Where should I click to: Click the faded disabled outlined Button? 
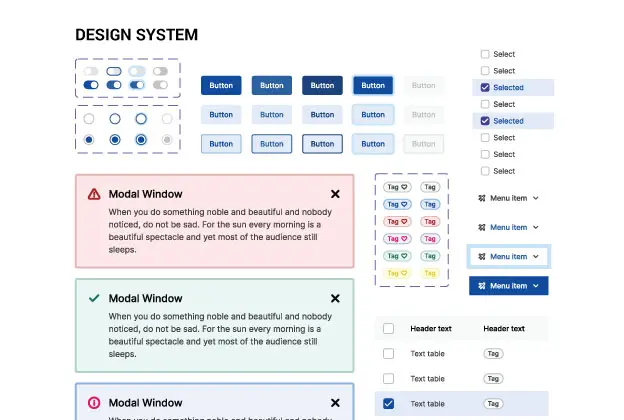pos(423,144)
